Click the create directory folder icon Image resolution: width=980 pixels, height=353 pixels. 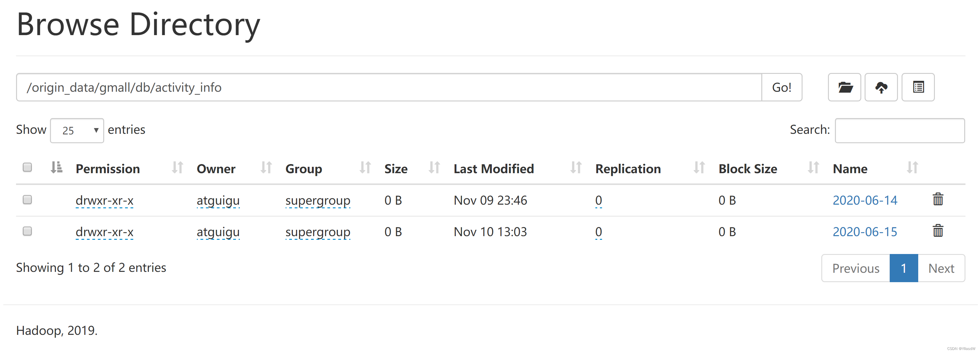(x=844, y=87)
